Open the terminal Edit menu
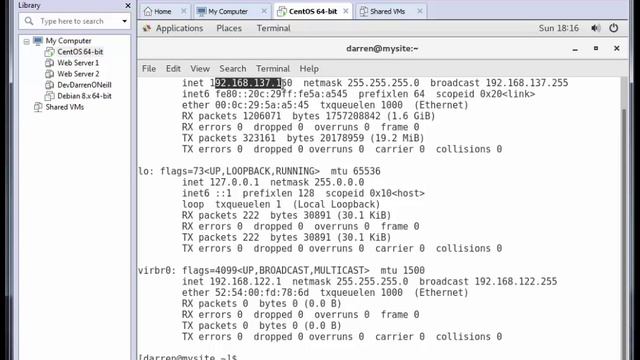 click(173, 69)
